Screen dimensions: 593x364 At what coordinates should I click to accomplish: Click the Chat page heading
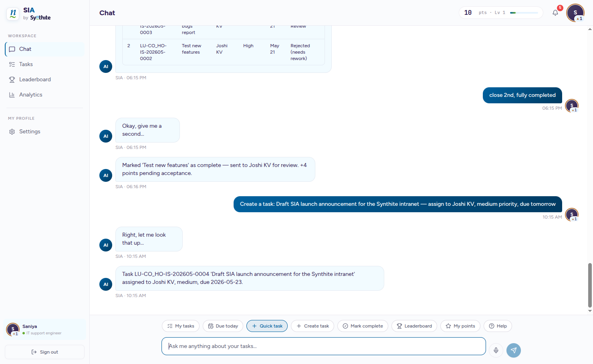point(107,13)
